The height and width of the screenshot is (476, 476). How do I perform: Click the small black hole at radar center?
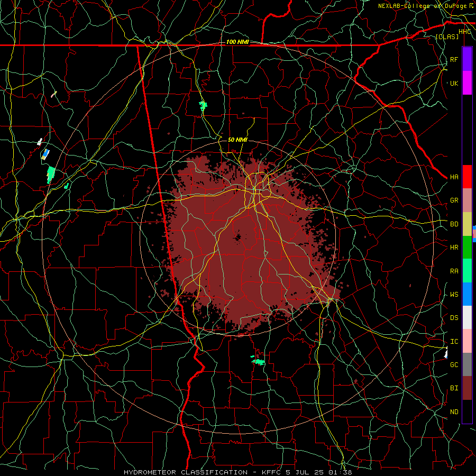click(237, 236)
